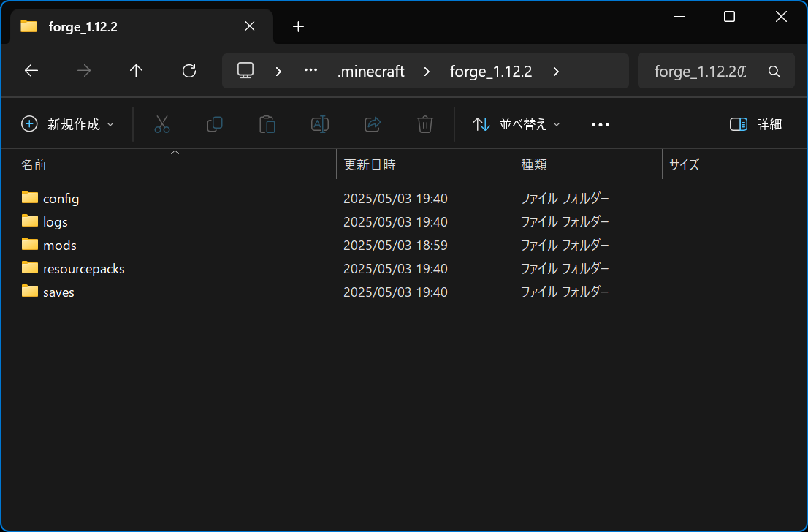Open the toolbar's three-dot more options menu
808x532 pixels.
601,125
